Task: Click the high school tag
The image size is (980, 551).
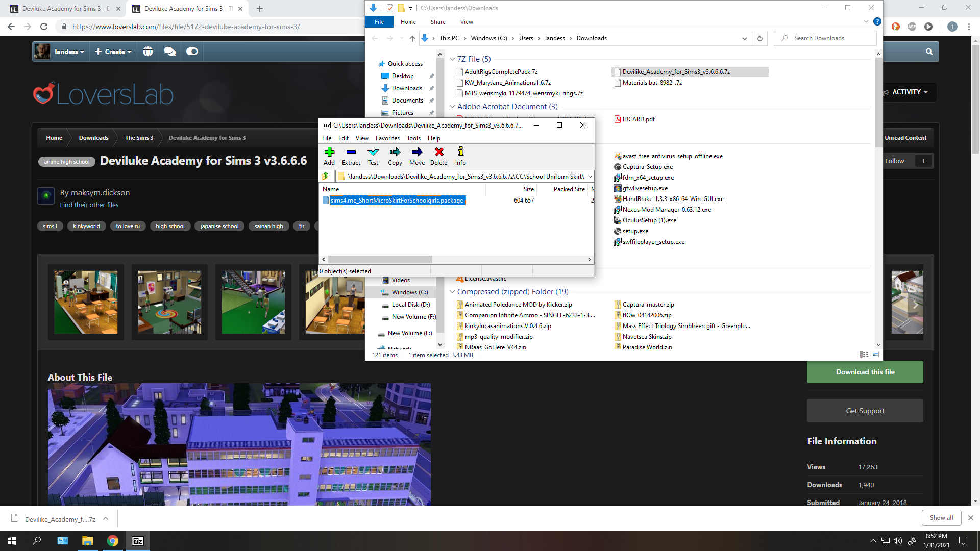Action: pos(170,227)
